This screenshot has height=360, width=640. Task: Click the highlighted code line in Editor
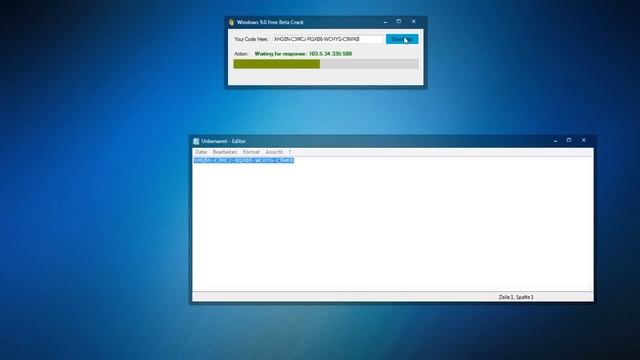coord(244,160)
